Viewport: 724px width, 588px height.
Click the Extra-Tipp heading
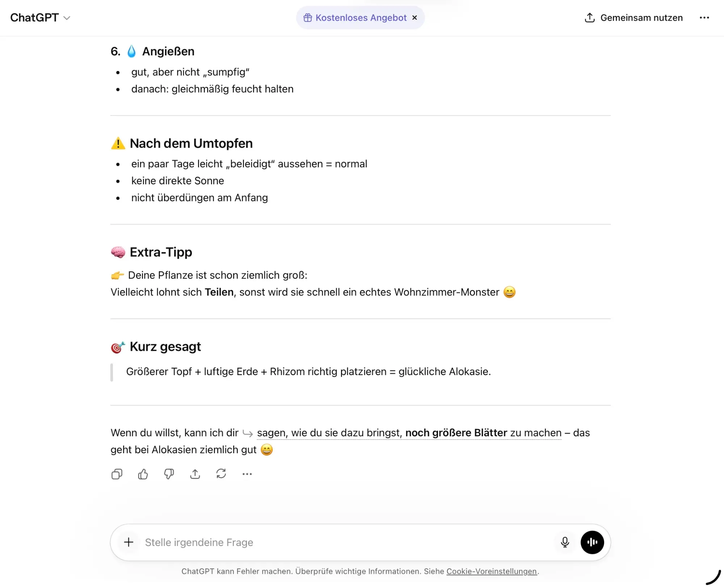coord(161,252)
